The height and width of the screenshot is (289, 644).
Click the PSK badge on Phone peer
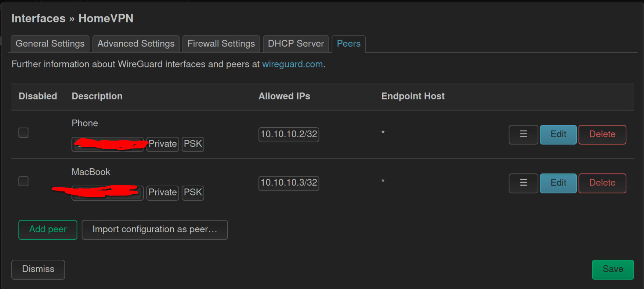click(193, 144)
